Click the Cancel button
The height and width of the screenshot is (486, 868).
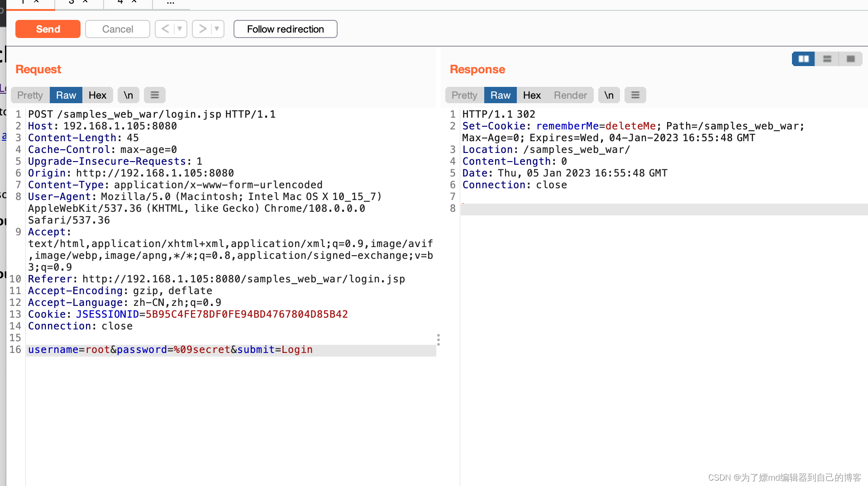(x=118, y=29)
